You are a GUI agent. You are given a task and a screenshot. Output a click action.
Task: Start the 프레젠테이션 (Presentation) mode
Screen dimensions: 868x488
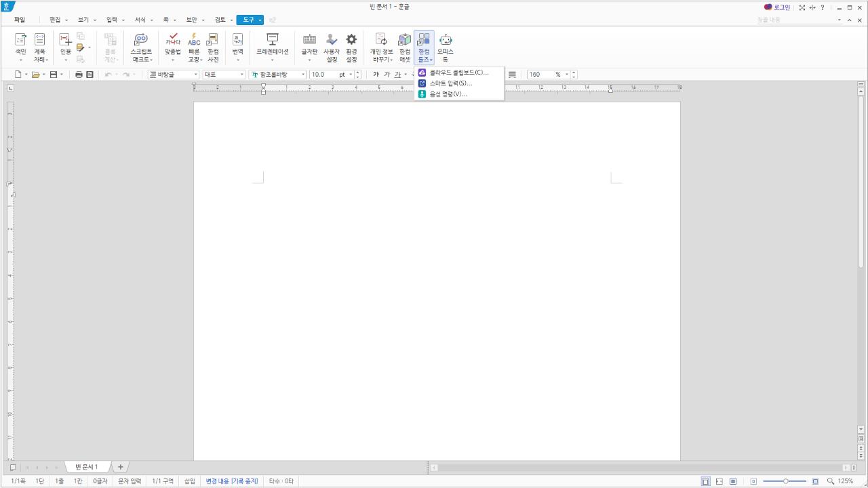point(272,47)
